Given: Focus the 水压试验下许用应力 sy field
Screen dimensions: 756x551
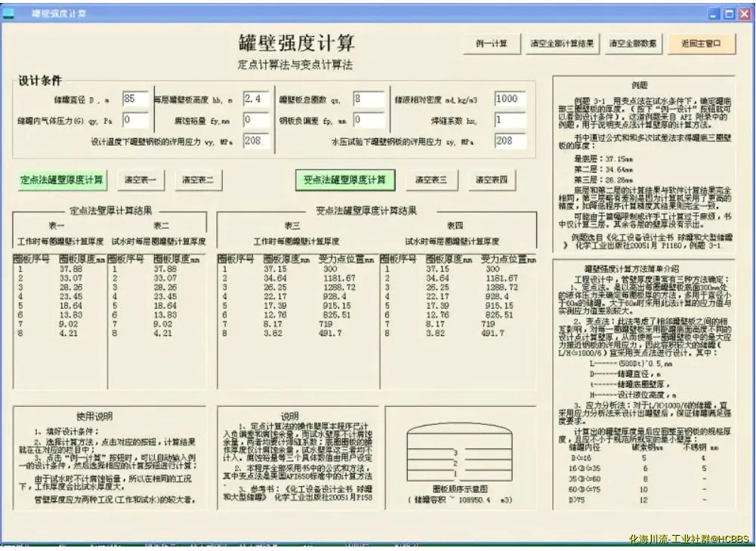Looking at the screenshot, I should point(510,140).
